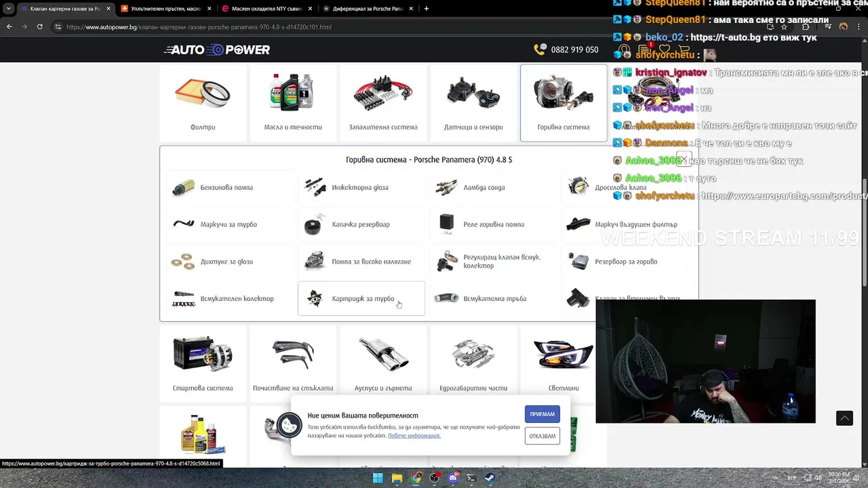Open the Ламбда сонда subcategory

[x=493, y=188]
